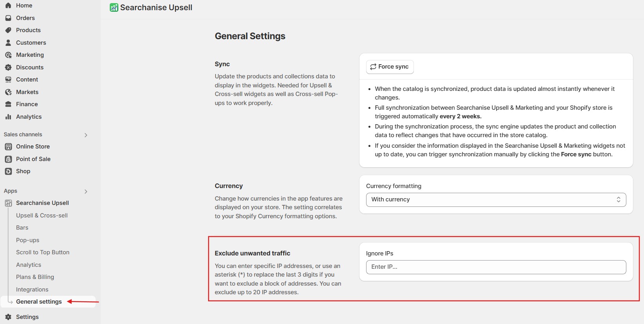This screenshot has width=644, height=324.
Task: Open Analytics under Searchanise Upsell
Action: pyautogui.click(x=29, y=265)
